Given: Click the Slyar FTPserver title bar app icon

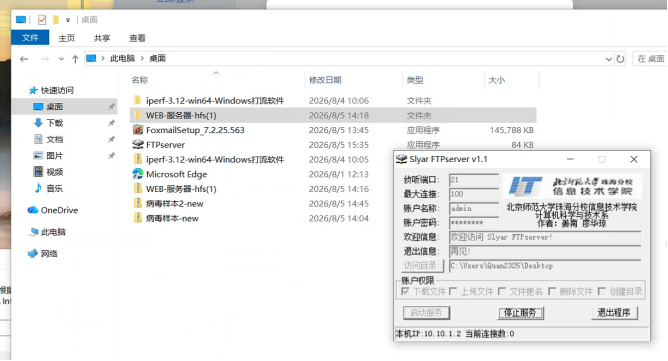Looking at the screenshot, I should pyautogui.click(x=401, y=159).
